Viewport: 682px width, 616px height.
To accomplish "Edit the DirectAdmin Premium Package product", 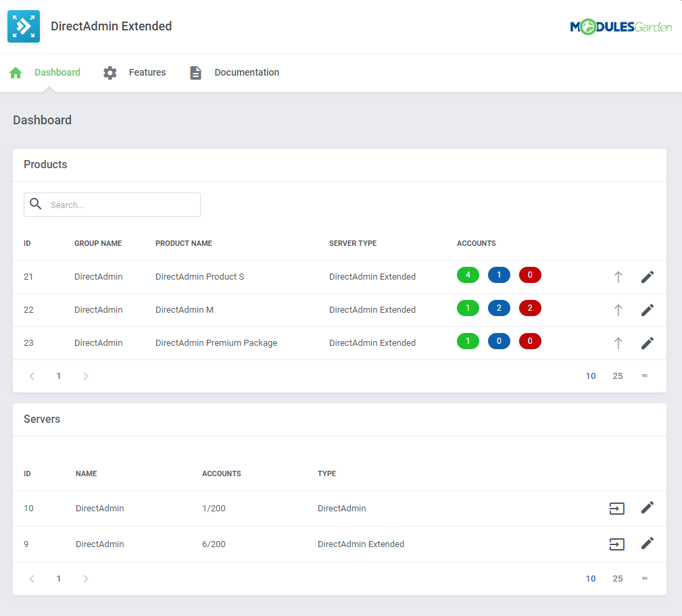I will tap(648, 343).
